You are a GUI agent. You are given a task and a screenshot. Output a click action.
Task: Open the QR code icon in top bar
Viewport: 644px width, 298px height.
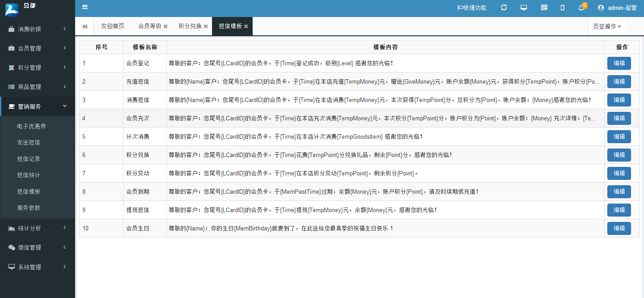(x=544, y=7)
